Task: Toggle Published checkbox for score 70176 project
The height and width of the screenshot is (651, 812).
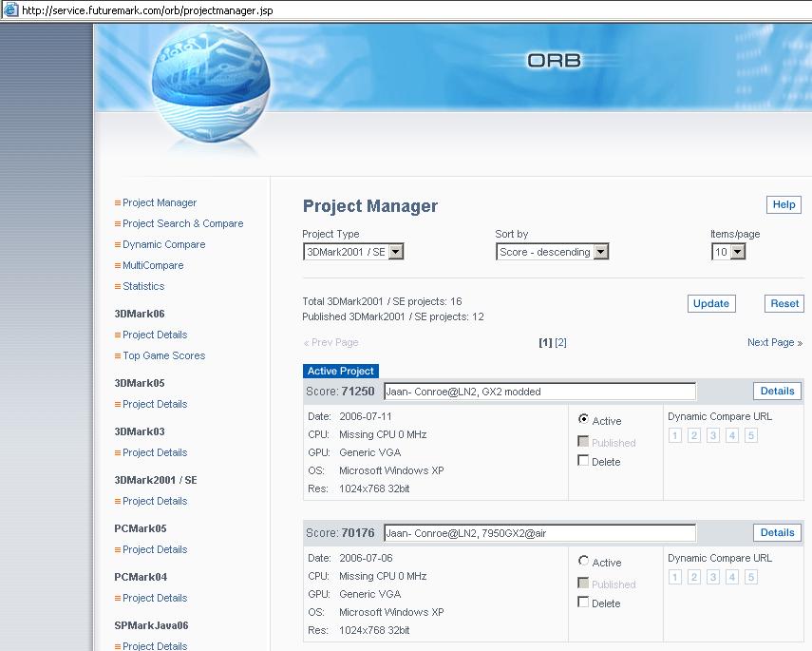Action: [583, 583]
